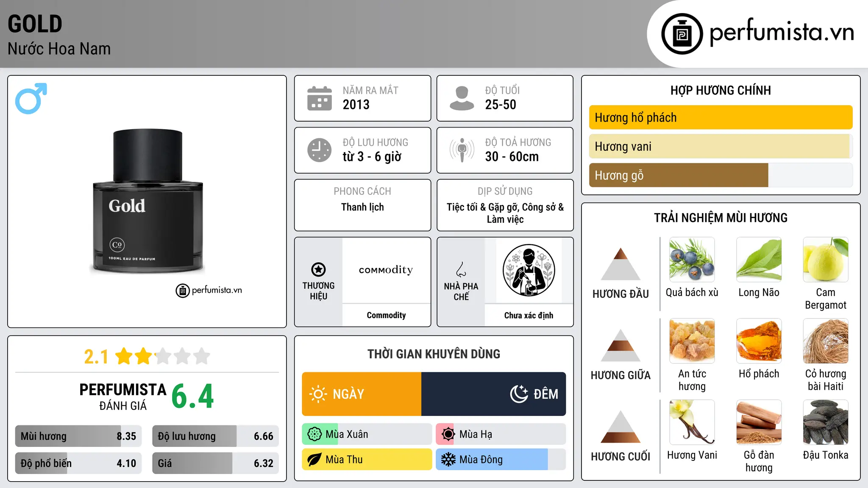This screenshot has width=868, height=488.
Task: Click the amber note image
Action: point(759,341)
